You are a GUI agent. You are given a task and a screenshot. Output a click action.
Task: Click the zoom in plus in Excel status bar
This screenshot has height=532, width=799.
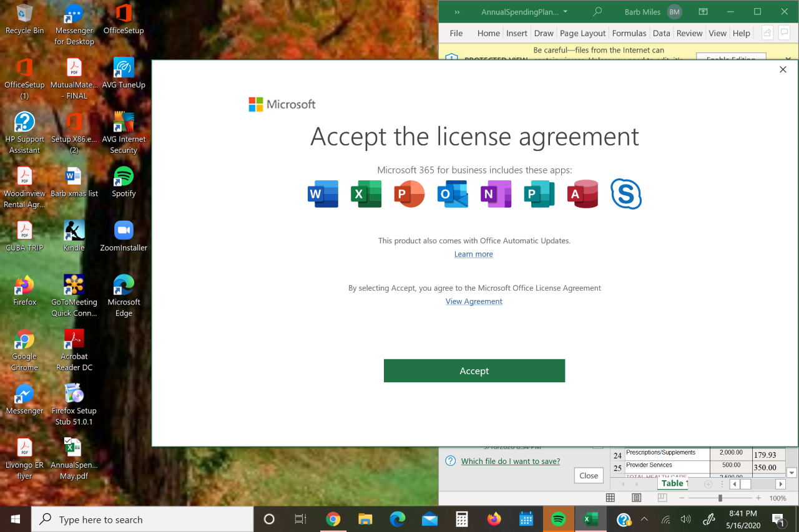pos(758,498)
